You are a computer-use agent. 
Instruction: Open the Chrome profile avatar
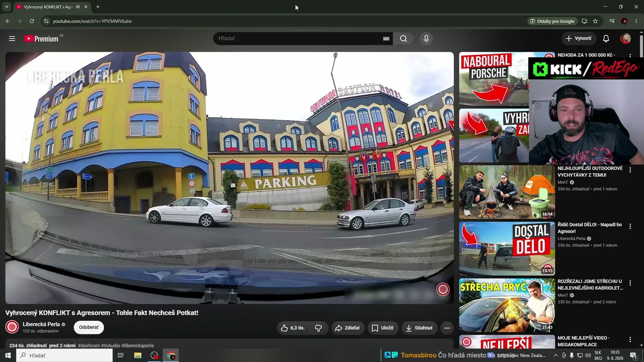(x=624, y=21)
